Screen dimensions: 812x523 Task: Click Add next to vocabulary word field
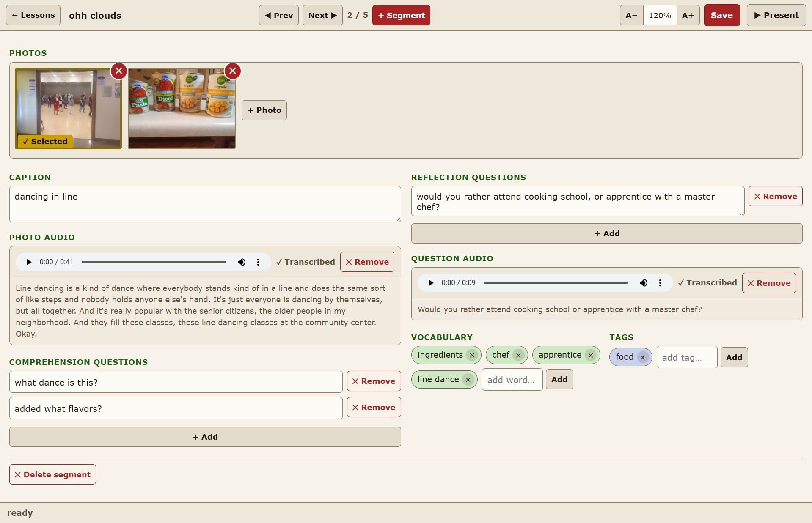tap(559, 379)
